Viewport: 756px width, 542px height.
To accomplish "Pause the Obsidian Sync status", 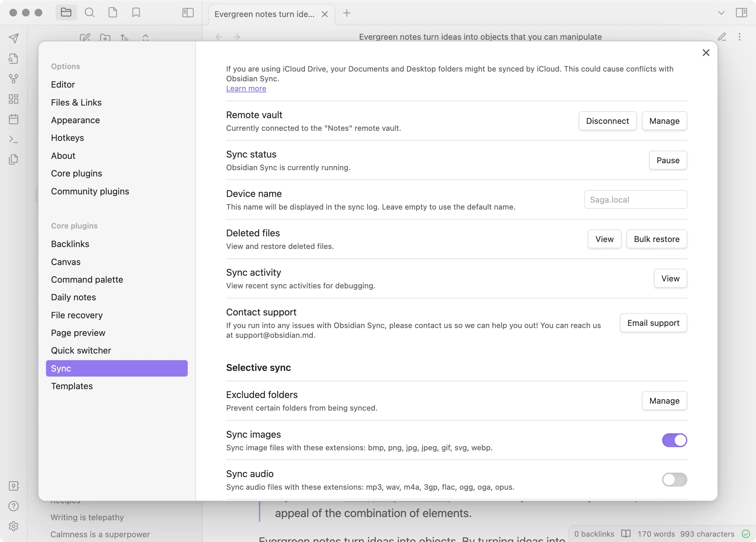I will [668, 160].
